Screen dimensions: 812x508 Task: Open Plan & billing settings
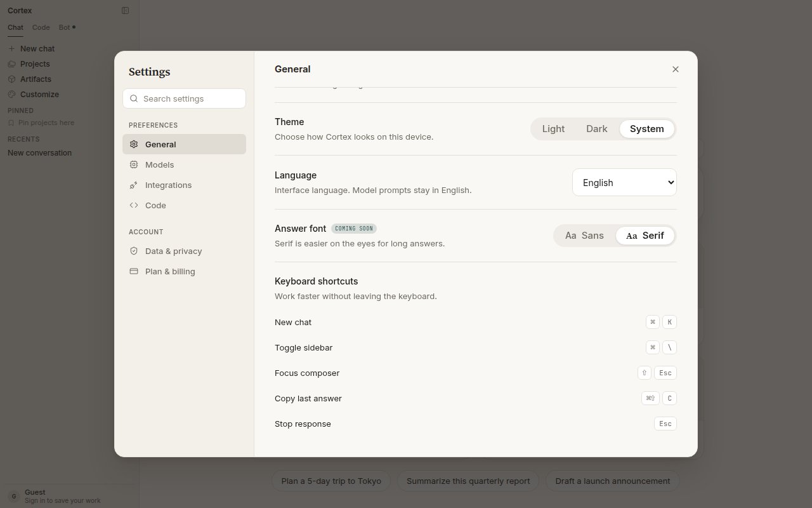point(184,271)
